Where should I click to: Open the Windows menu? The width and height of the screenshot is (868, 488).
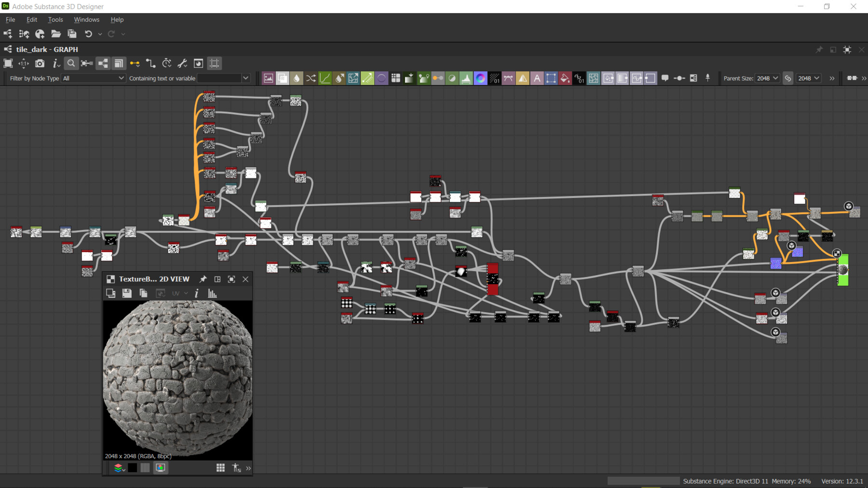point(86,20)
